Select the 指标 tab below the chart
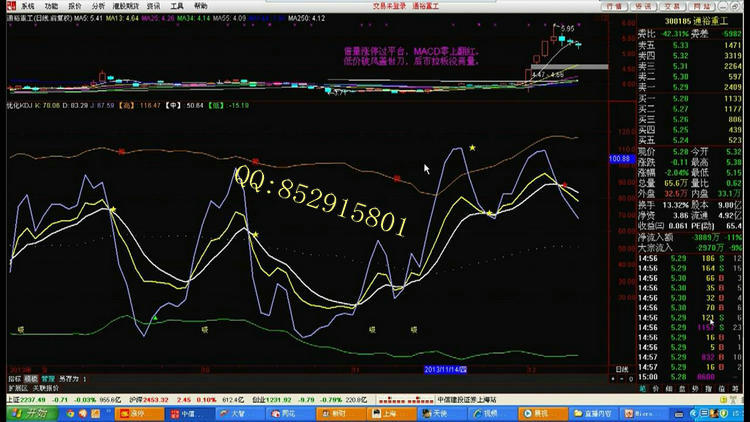The image size is (750, 422). point(15,380)
